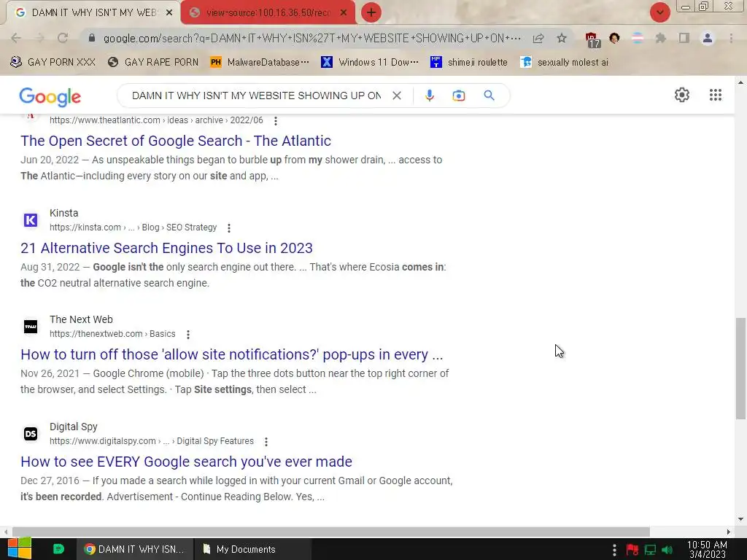The height and width of the screenshot is (560, 747).
Task: Bookmark this page with the star icon
Action: (562, 38)
